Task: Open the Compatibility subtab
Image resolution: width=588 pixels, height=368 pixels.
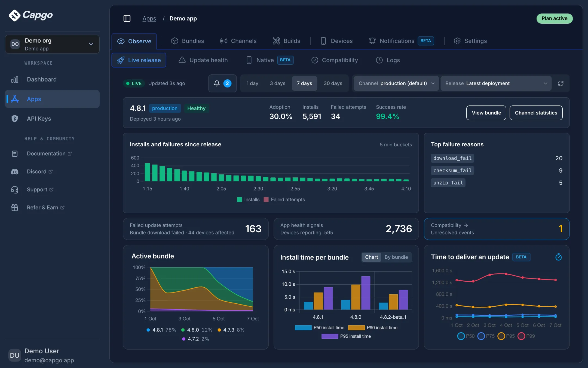Action: 335,60
